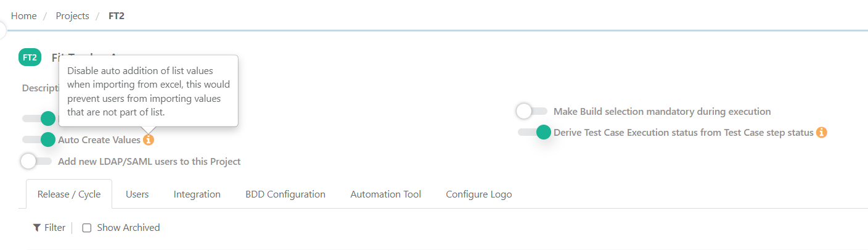This screenshot has width=868, height=250.
Task: Go to Home in the breadcrumb
Action: coord(24,16)
